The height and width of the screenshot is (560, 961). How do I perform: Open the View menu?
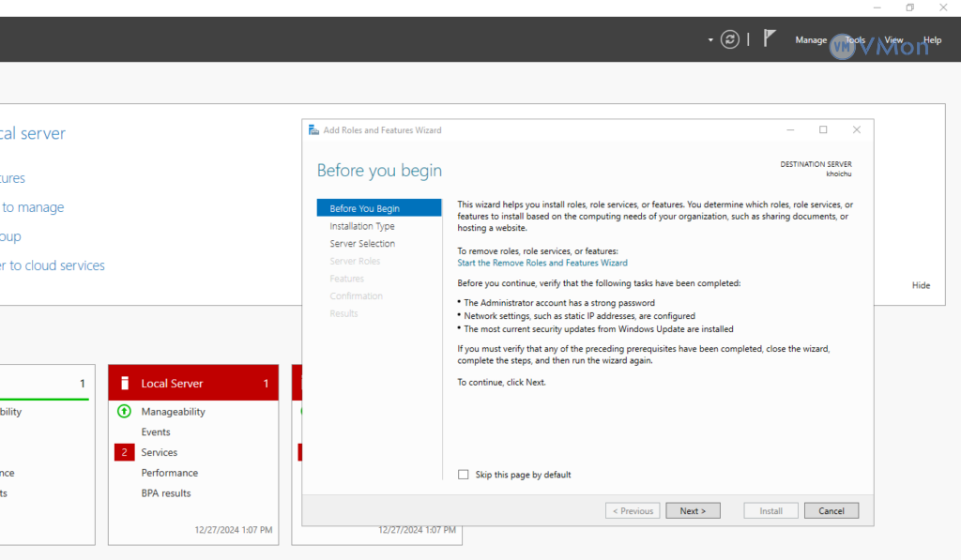click(893, 40)
